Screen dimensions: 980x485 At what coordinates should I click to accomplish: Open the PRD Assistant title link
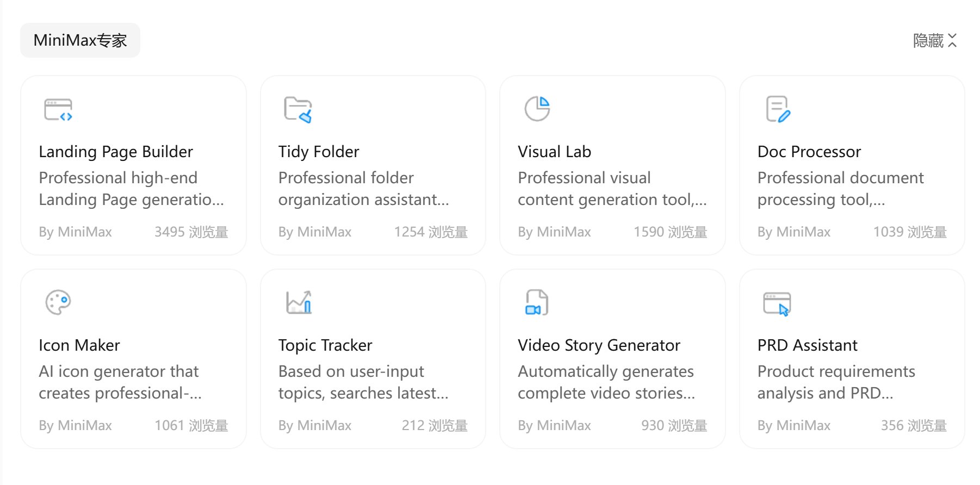(807, 345)
